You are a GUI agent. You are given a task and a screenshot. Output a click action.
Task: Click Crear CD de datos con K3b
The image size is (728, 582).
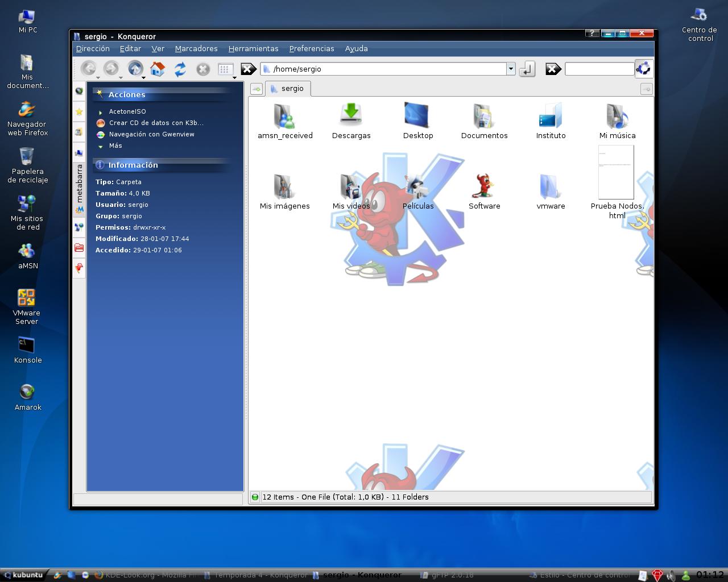click(156, 123)
